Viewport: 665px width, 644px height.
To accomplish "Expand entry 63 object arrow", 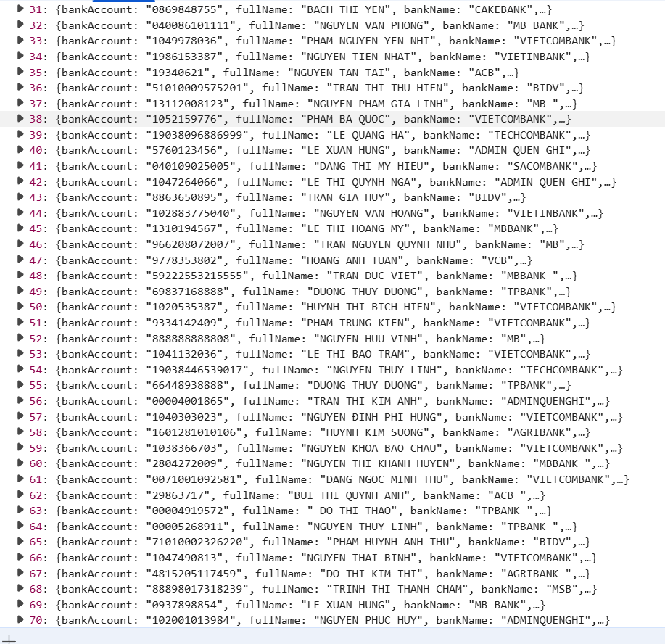I will point(20,510).
